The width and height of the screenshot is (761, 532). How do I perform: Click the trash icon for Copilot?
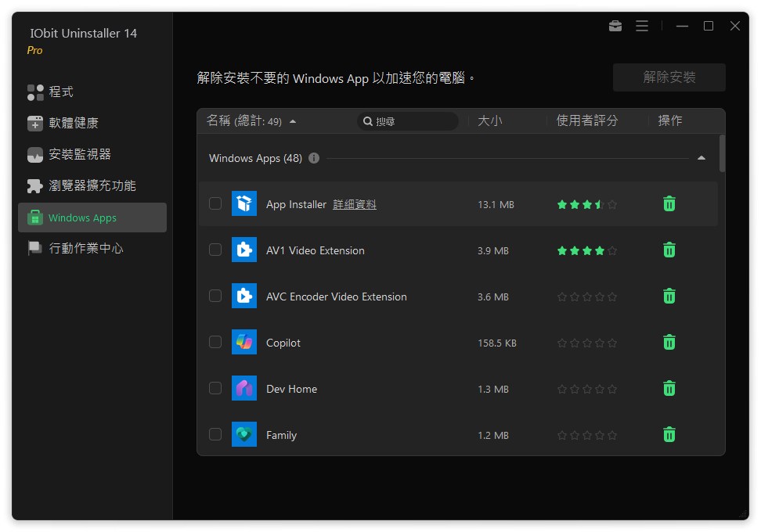point(669,343)
